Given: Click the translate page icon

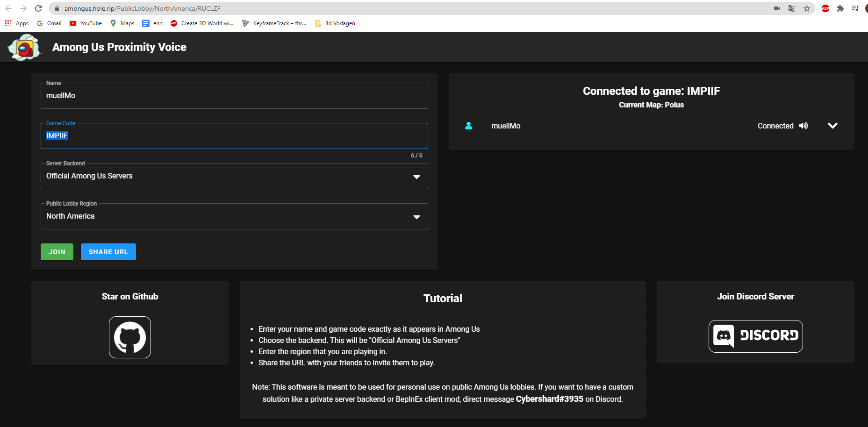Looking at the screenshot, I should pyautogui.click(x=792, y=8).
